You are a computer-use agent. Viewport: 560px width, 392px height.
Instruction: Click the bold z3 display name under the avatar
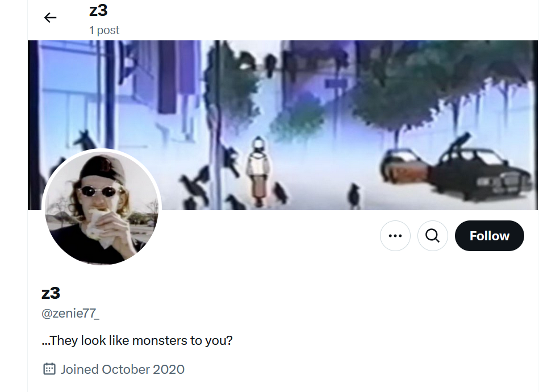[x=51, y=293]
